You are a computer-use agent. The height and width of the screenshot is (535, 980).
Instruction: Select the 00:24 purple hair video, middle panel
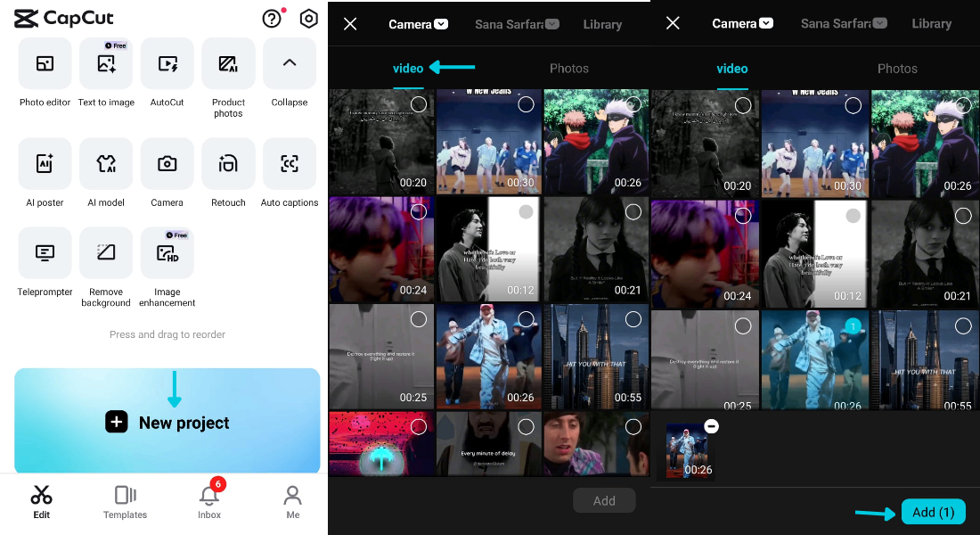(418, 212)
